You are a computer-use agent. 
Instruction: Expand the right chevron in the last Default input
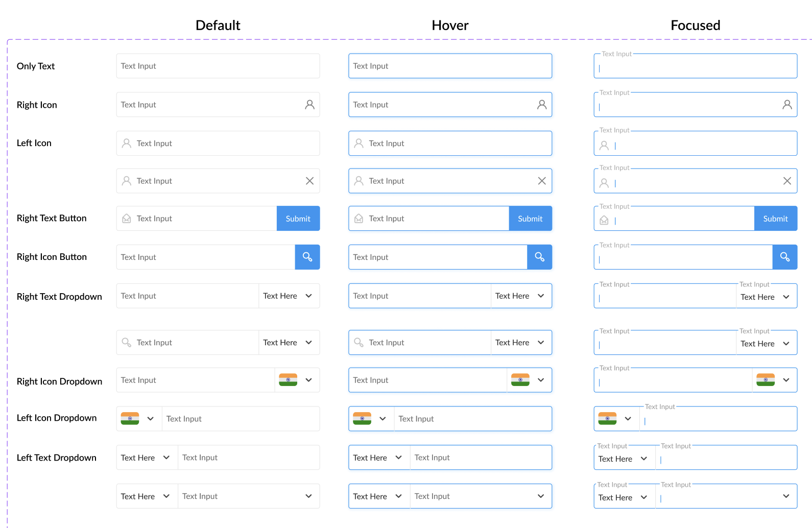click(x=308, y=496)
